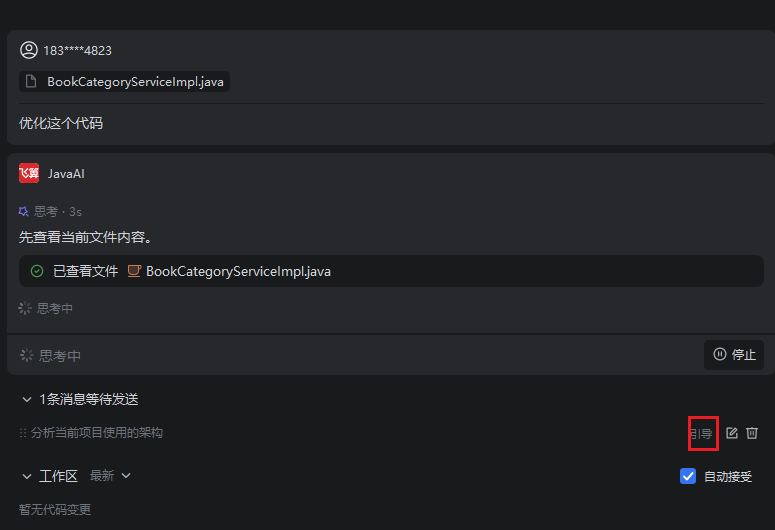The image size is (775, 530).
Task: Open the 最新 dropdown
Action: click(x=110, y=476)
